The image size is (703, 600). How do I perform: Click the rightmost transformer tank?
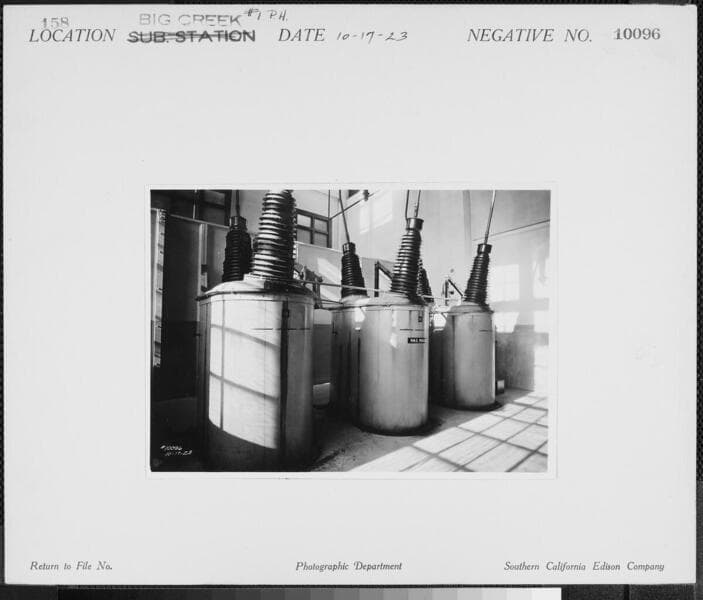(469, 355)
